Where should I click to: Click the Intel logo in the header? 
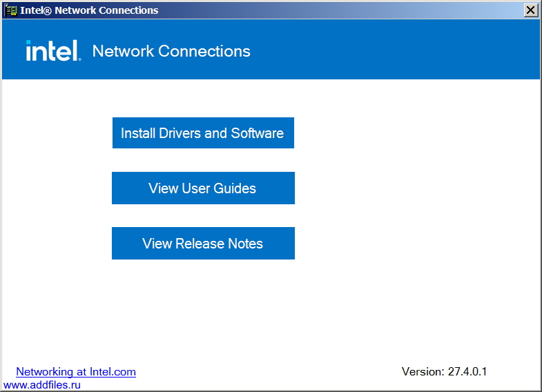coord(54,51)
